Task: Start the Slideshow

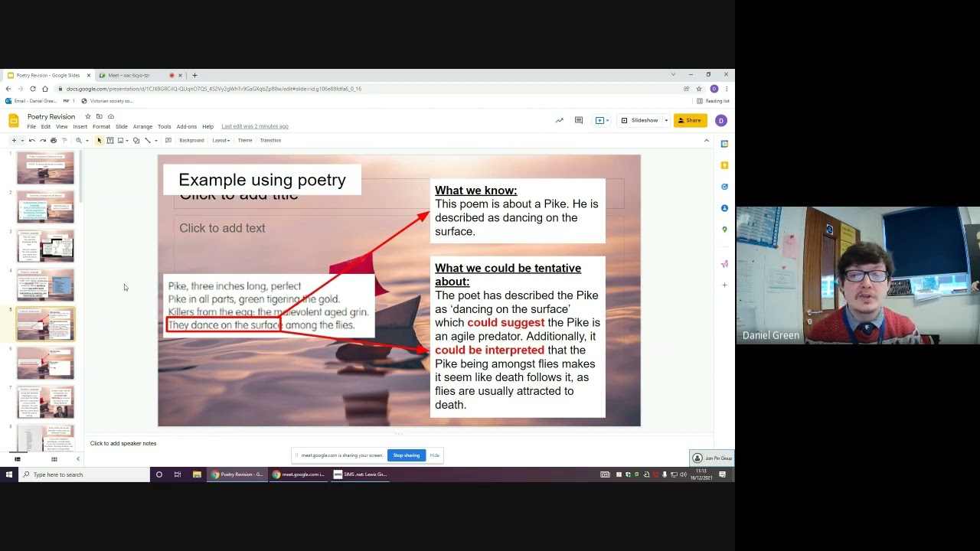Action: (x=640, y=120)
